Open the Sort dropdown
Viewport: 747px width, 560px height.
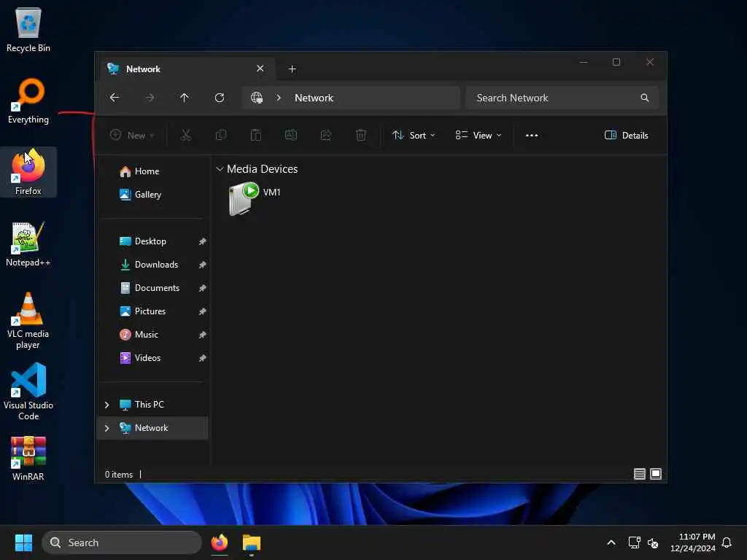click(x=414, y=135)
